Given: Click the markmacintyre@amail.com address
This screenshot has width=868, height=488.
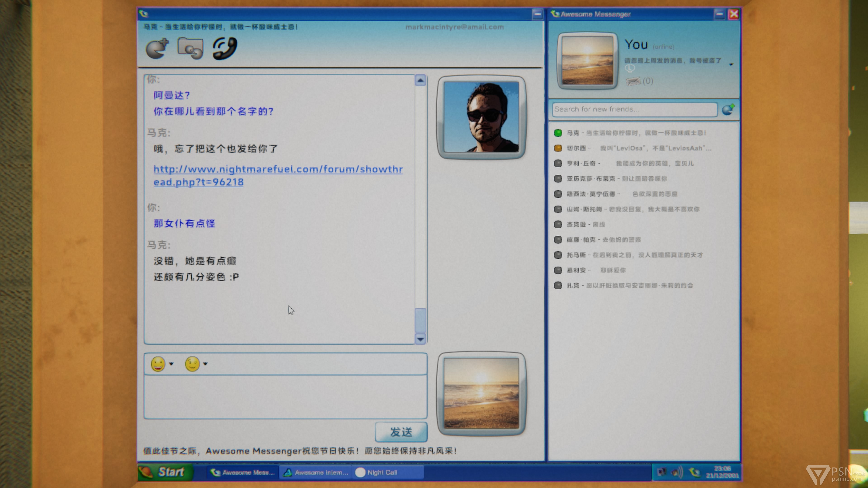Looking at the screenshot, I should coord(455,27).
